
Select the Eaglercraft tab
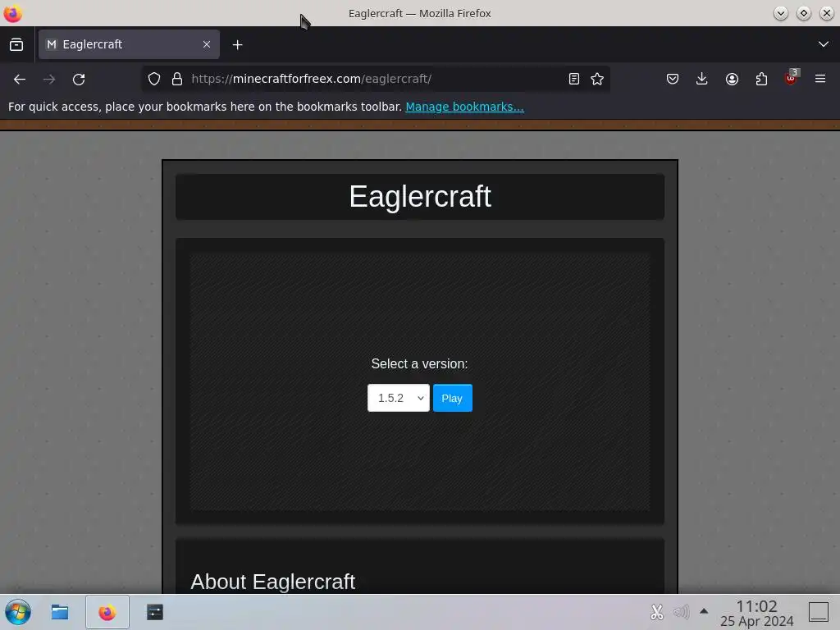[129, 44]
